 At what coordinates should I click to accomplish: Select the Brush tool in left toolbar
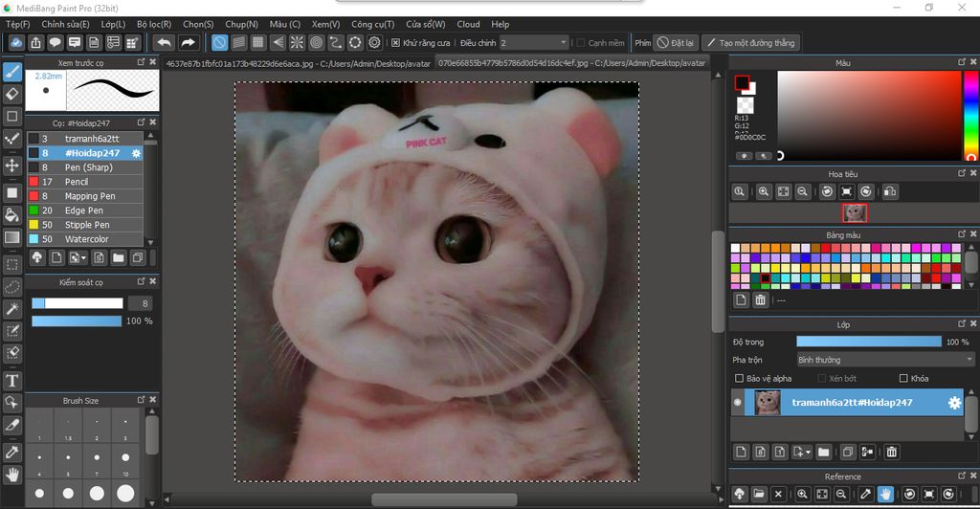tap(11, 72)
